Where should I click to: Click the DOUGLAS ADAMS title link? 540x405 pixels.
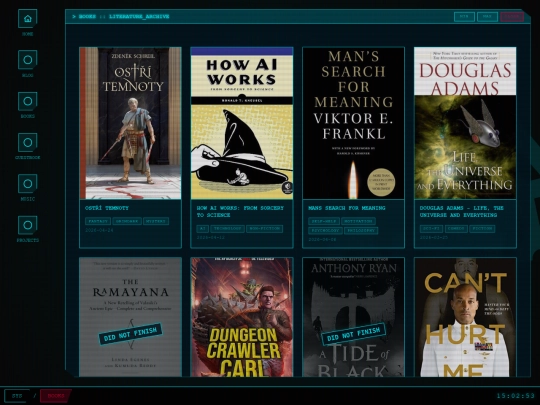pos(461,211)
